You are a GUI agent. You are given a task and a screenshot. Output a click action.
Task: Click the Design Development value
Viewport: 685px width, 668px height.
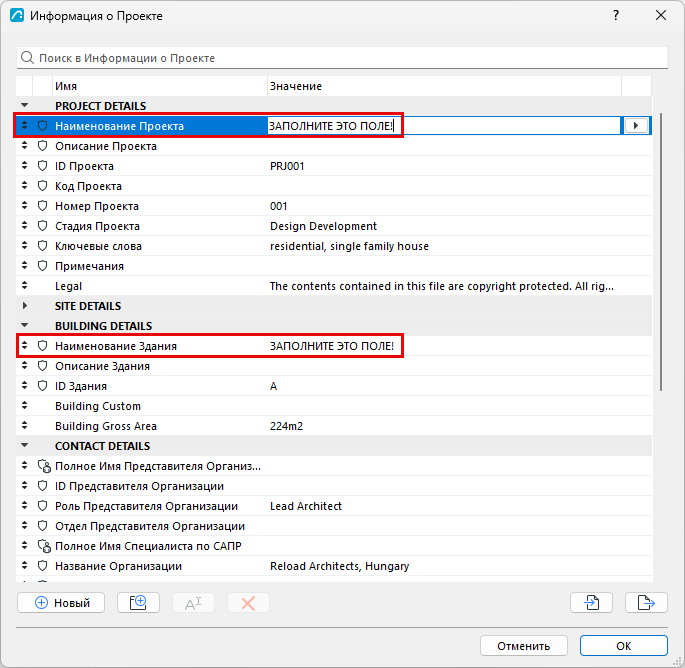323,226
